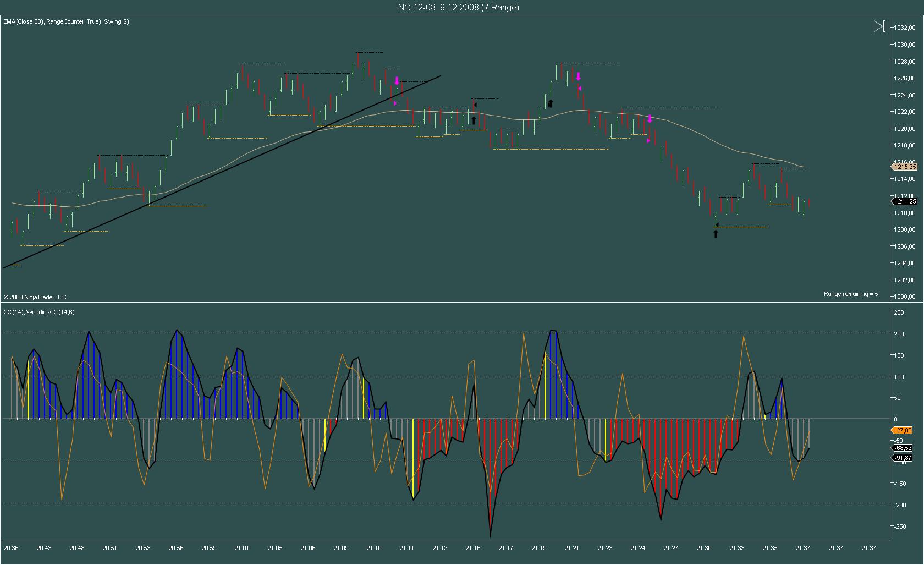The height and width of the screenshot is (565, 924).
Task: Click the orange -27,83 CCI value marker
Action: tap(903, 430)
